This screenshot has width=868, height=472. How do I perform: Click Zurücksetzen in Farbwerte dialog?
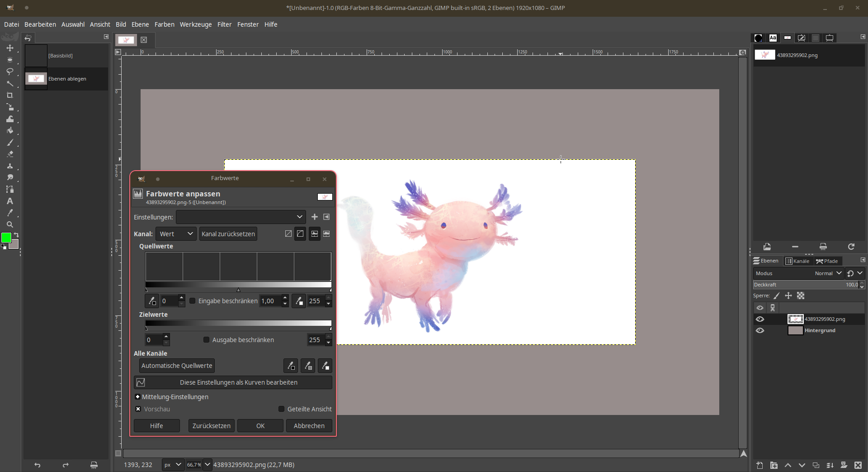point(212,426)
